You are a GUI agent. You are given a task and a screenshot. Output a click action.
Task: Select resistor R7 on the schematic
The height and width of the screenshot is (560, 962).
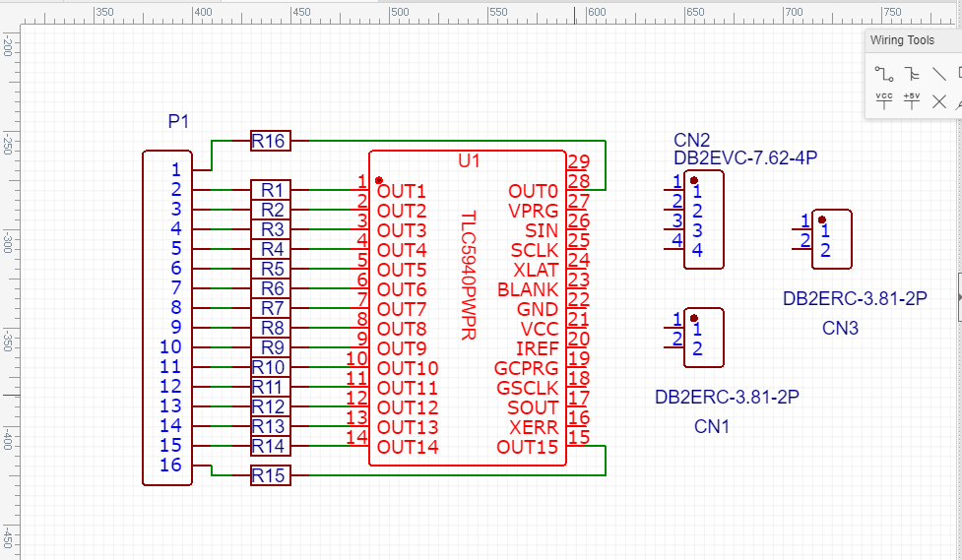click(271, 307)
